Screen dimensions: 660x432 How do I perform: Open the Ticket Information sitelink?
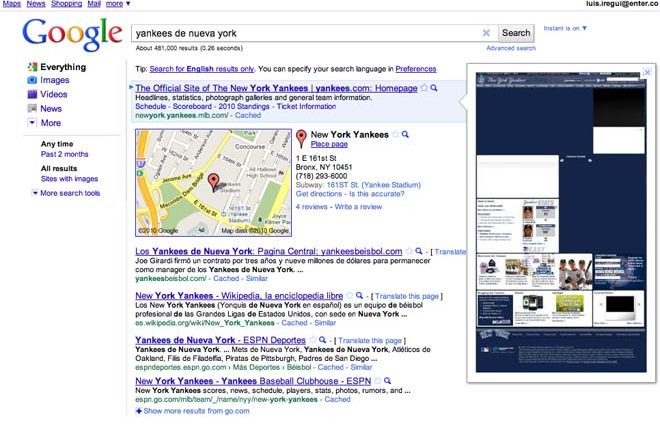(x=306, y=107)
